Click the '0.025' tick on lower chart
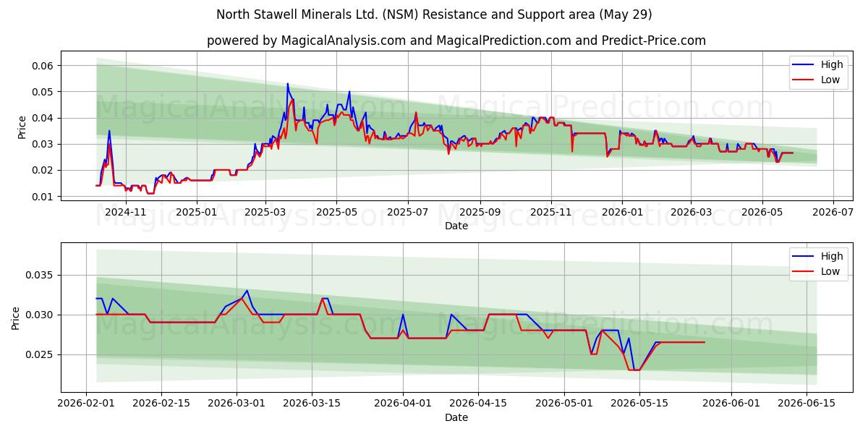This screenshot has height=434, width=868. click(41, 354)
